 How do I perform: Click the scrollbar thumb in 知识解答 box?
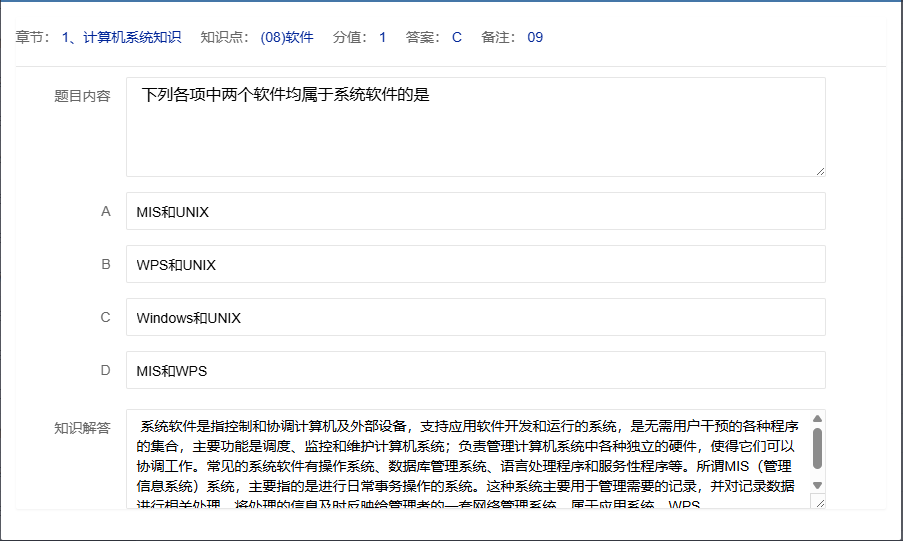pos(817,449)
